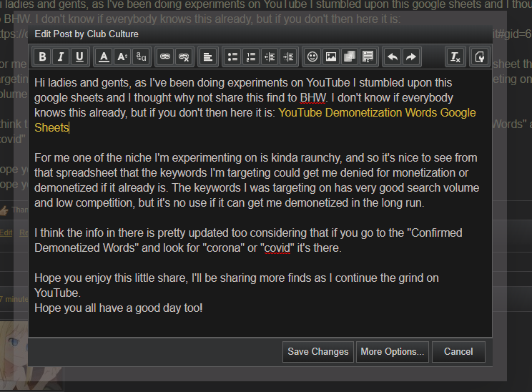Click the thumbs-up Thanks icon in background
Viewport: 532px width, 392px height.
pyautogui.click(x=4, y=210)
